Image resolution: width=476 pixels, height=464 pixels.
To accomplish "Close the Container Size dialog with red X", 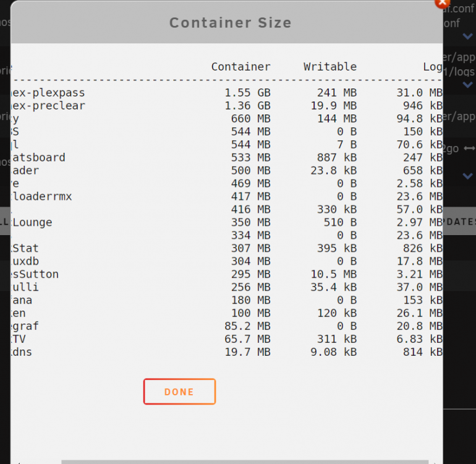I will [442, 3].
